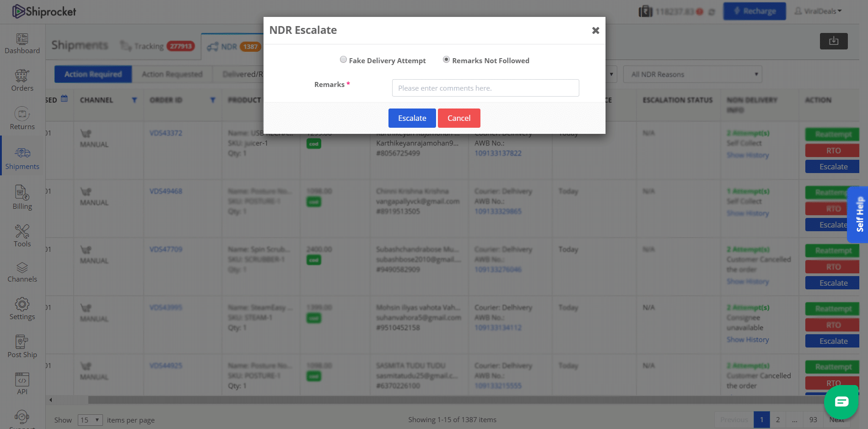The image size is (868, 429).
Task: Click Reattempt for order VDS43372
Action: tap(832, 134)
